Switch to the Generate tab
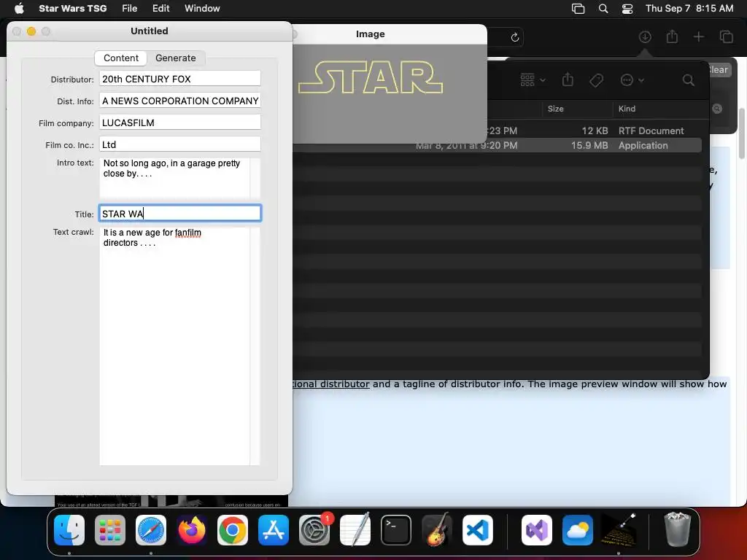This screenshot has width=747, height=560. coord(175,58)
